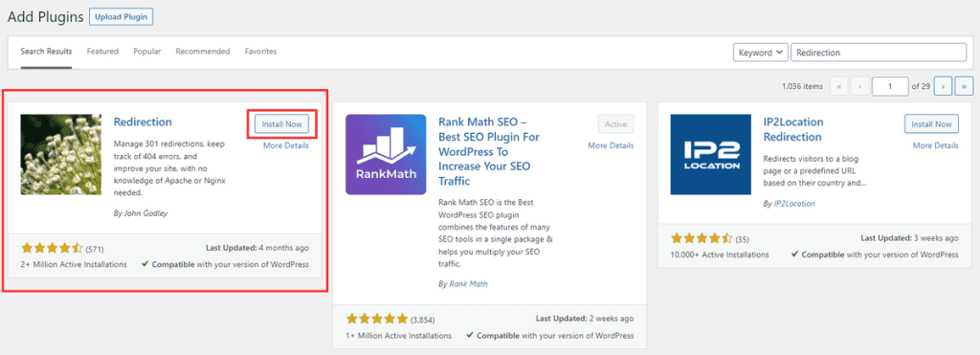
Task: Click the IP2Location Redirection star rating
Action: tap(702, 239)
